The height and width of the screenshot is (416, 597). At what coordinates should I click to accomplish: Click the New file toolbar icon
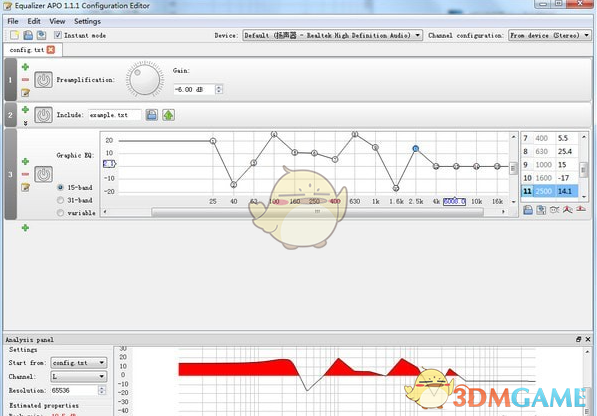click(x=14, y=35)
